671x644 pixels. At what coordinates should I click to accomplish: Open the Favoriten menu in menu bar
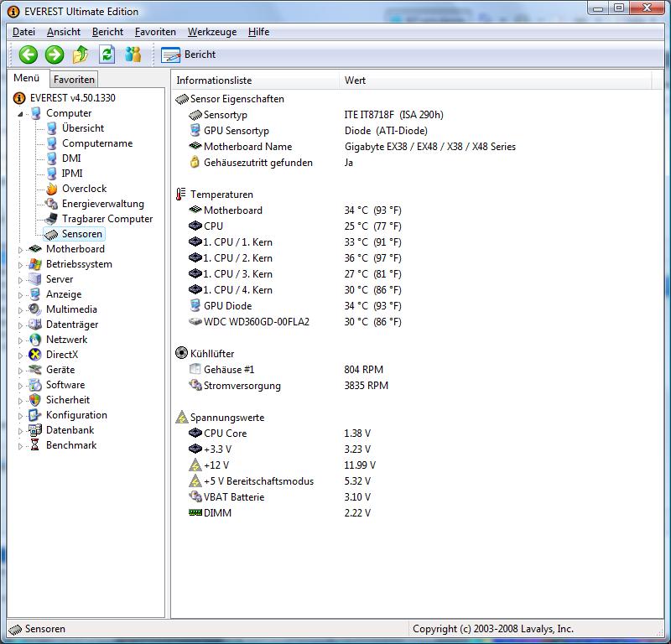155,32
